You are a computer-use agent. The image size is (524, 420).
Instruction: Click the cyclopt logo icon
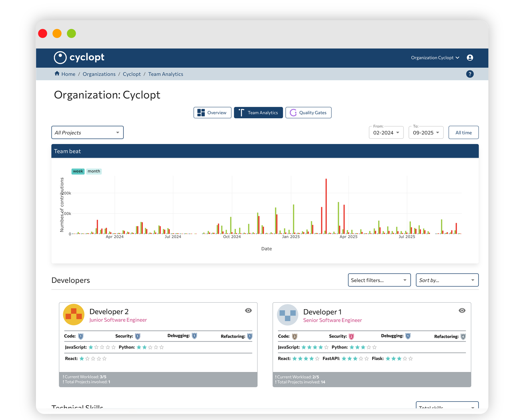pyautogui.click(x=60, y=57)
